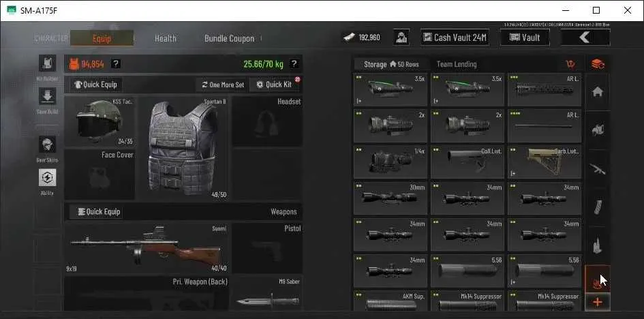Open the Bundle Coupon tab
644x319 pixels.
(229, 39)
